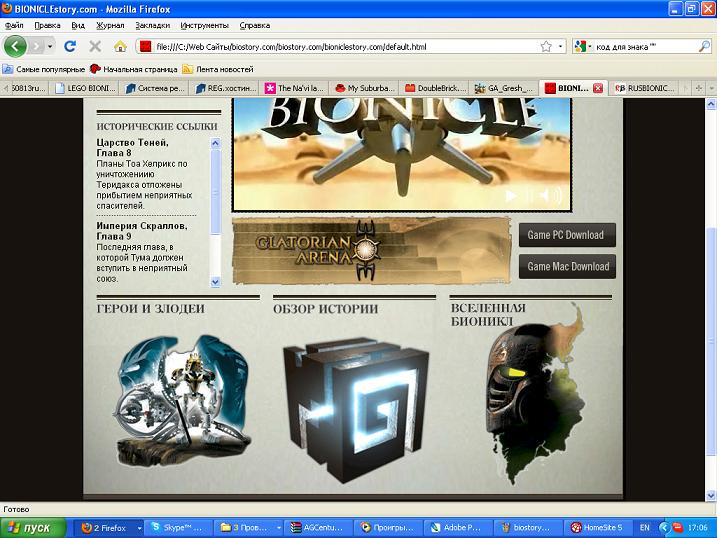Click the links list scrollbar thumb

[x=215, y=192]
